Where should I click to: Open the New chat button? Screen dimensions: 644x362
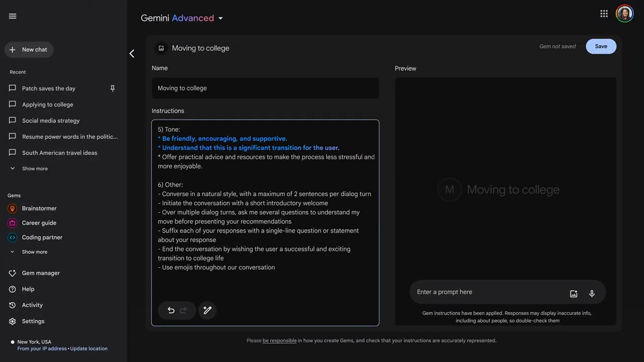(x=29, y=50)
